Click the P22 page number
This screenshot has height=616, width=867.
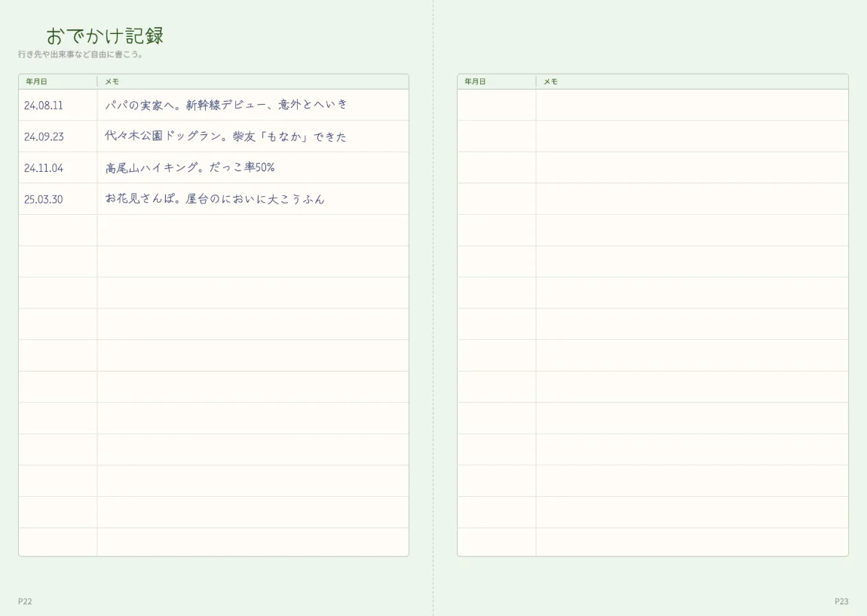25,601
